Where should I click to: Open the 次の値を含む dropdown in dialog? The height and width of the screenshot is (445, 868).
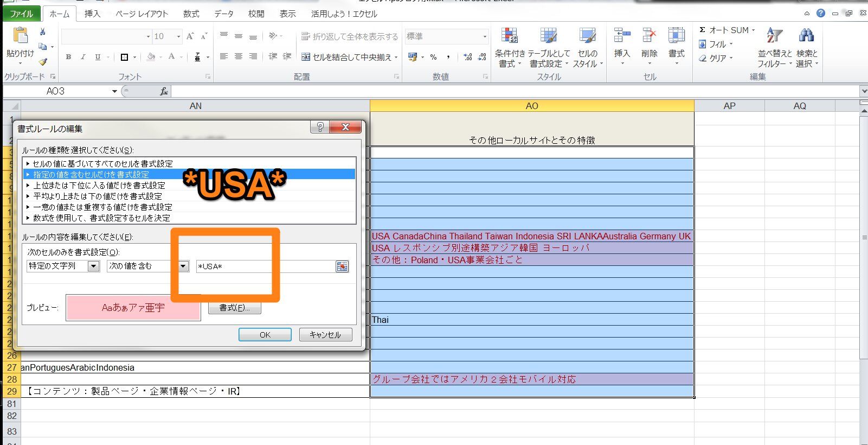[x=183, y=266]
